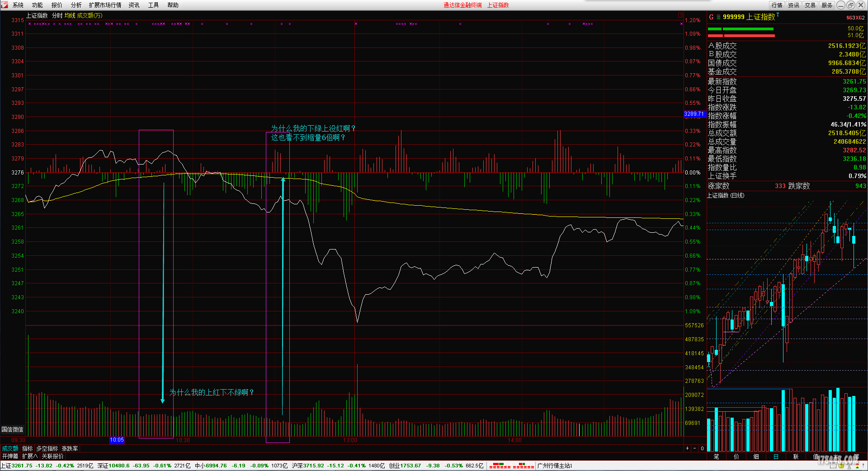Viewport: 868px width, 471px height.
Task: Click the green three-line list icon beside 999999
Action: pos(718,17)
